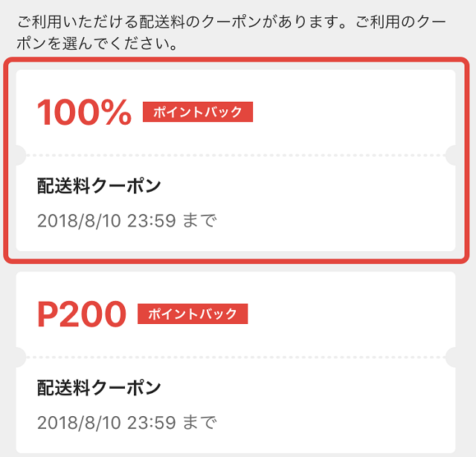Viewport: 476px width, 457px height.
Task: Click right notch of the P200 coupon
Action: [451, 357]
